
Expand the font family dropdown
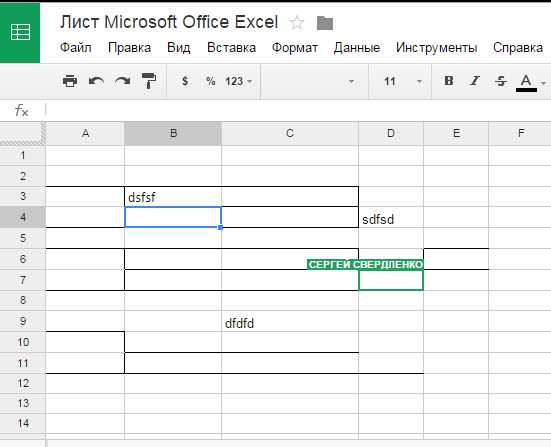coord(309,82)
